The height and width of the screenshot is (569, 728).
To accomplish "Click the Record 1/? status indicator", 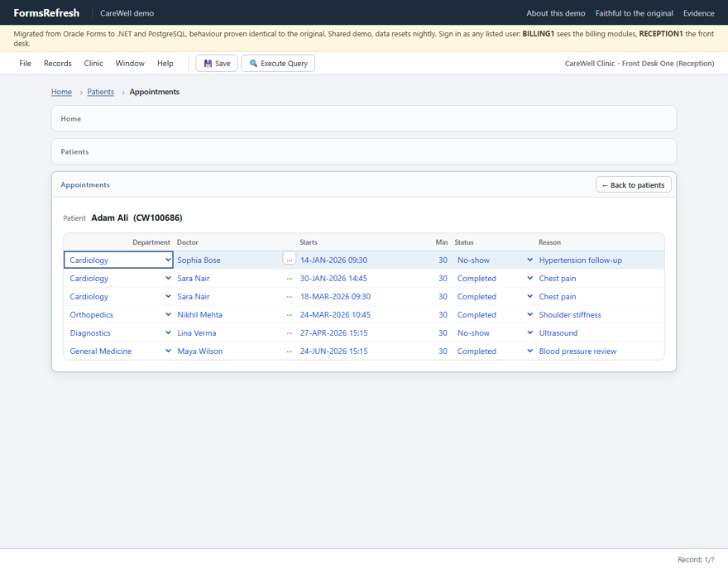I will pyautogui.click(x=696, y=559).
